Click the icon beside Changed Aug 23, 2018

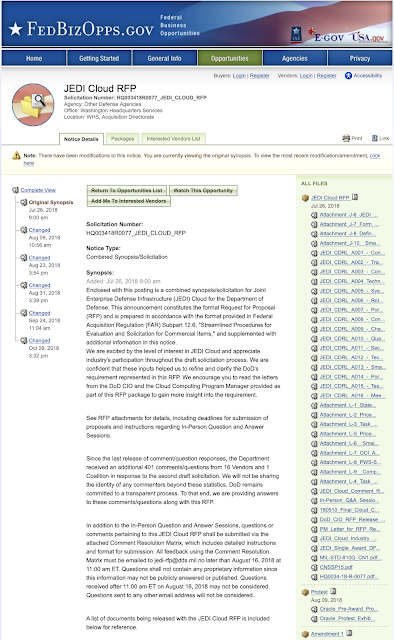coord(24,258)
